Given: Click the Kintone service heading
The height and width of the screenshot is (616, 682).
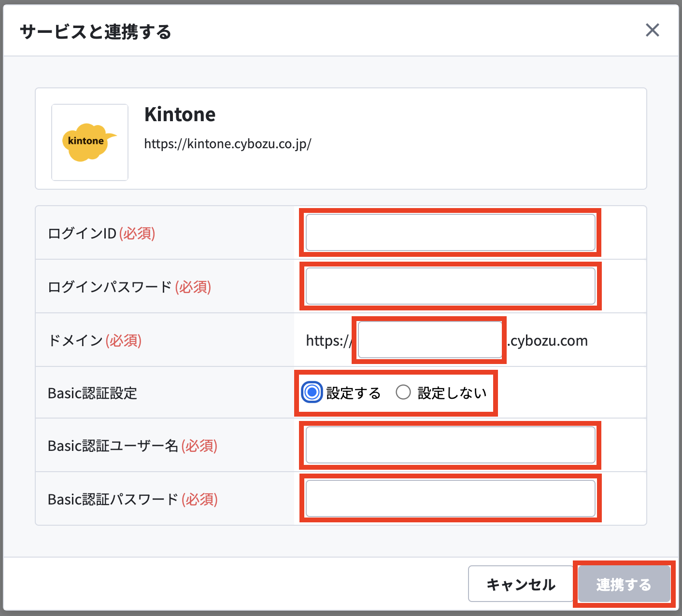Looking at the screenshot, I should tap(180, 114).
